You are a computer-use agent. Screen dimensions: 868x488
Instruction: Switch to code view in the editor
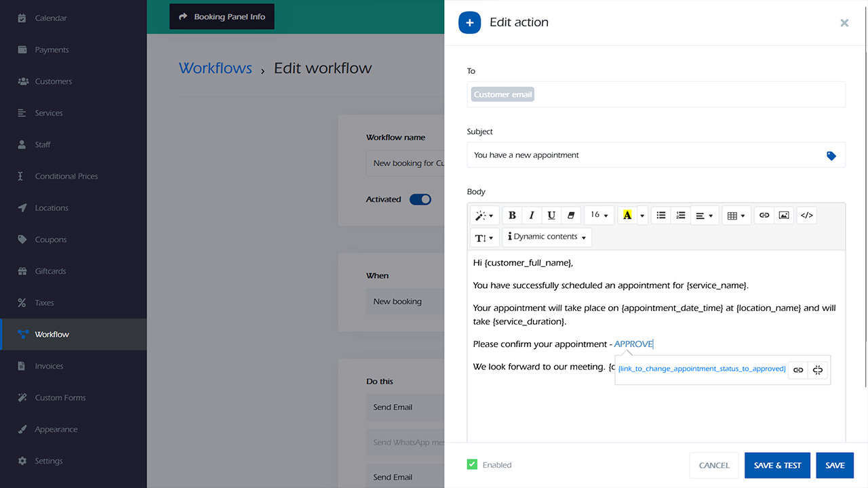tap(806, 216)
